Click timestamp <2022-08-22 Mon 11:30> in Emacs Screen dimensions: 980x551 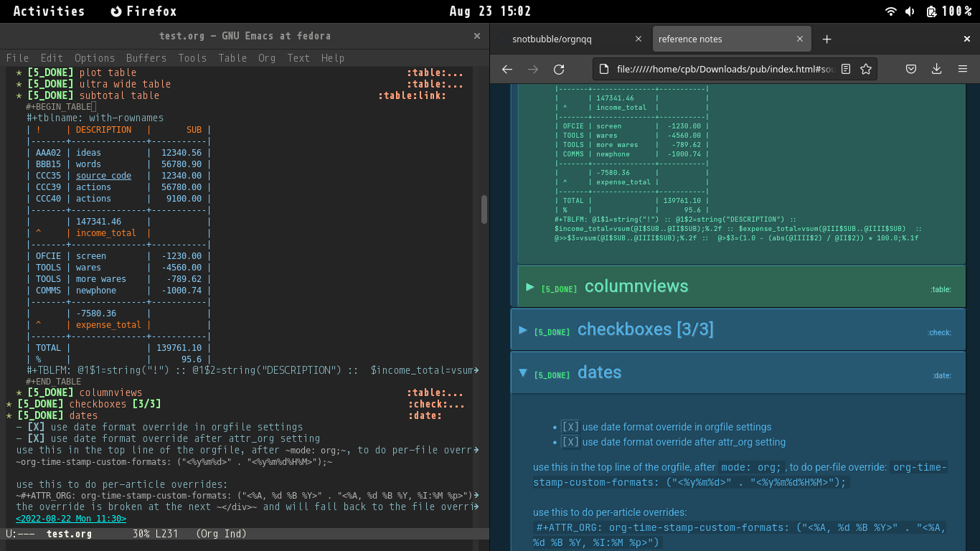(71, 519)
